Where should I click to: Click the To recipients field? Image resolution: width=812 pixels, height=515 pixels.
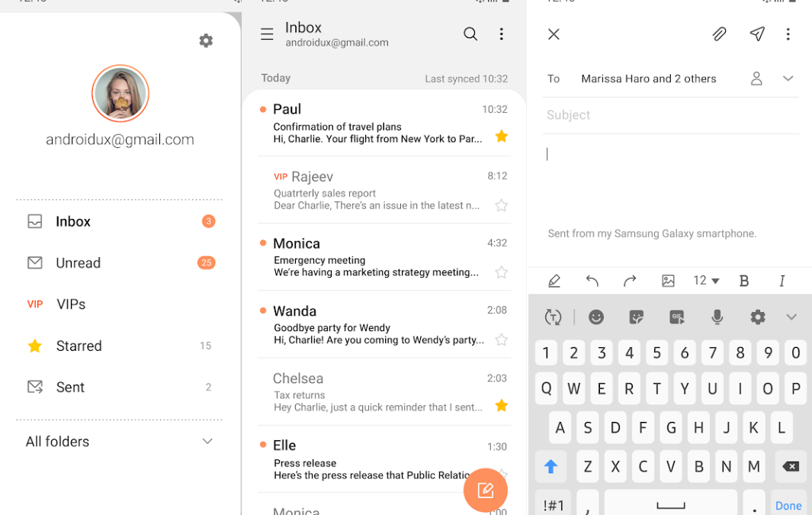[x=647, y=79]
